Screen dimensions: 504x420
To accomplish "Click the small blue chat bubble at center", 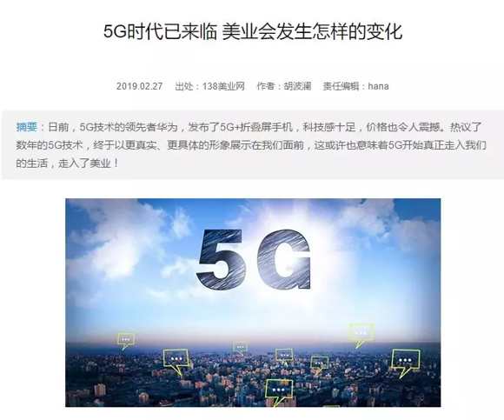I will (240, 349).
